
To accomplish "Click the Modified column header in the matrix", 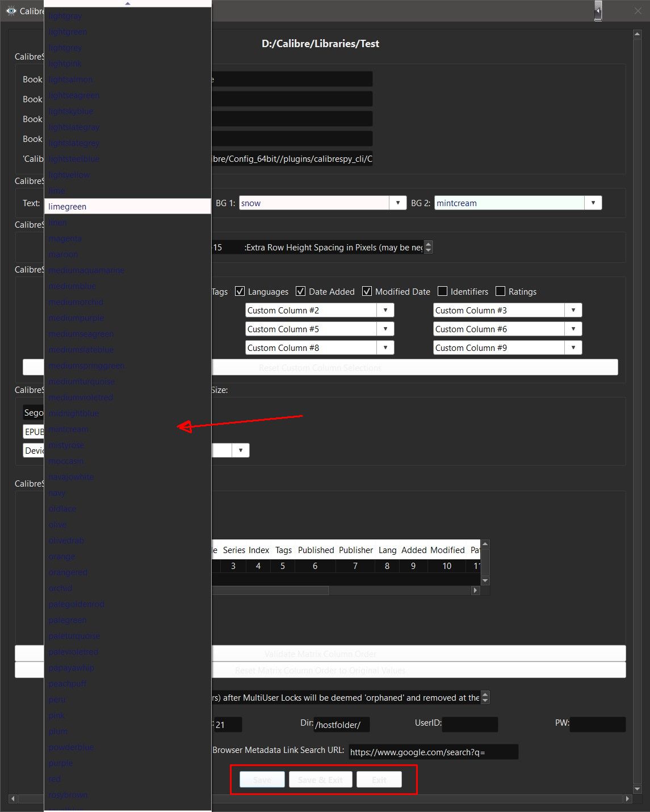I will point(447,550).
